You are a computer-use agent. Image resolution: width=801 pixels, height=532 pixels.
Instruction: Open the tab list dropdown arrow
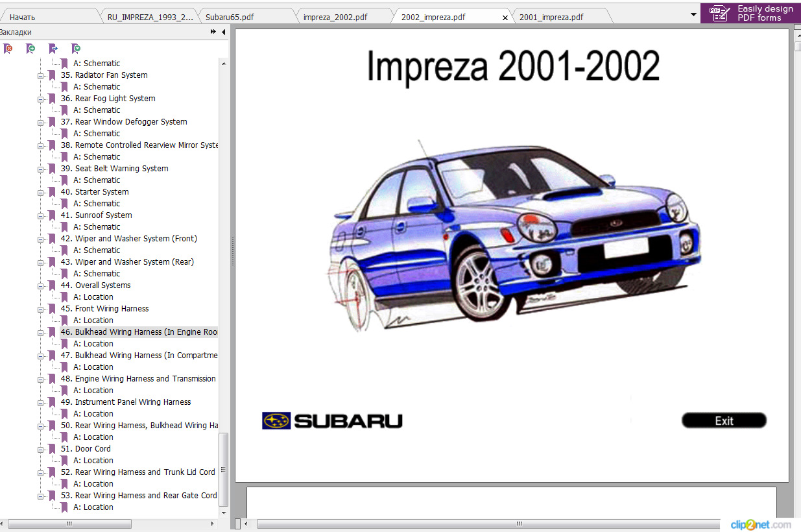pos(693,14)
